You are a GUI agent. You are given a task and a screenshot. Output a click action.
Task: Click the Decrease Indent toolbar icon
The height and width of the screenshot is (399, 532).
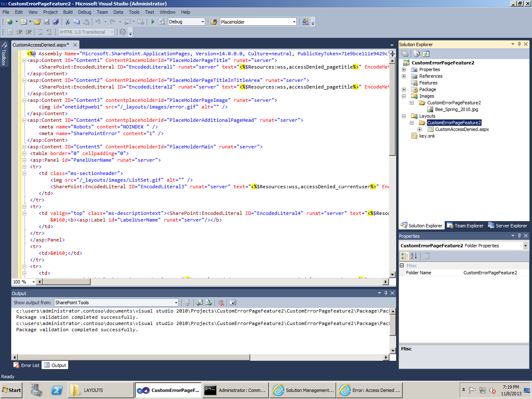[20, 32]
